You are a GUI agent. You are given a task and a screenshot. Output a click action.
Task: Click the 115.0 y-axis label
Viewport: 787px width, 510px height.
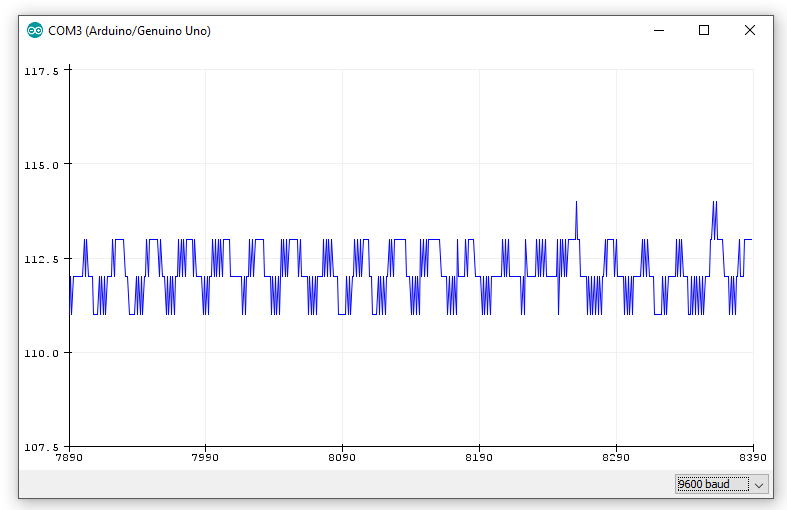pyautogui.click(x=41, y=165)
